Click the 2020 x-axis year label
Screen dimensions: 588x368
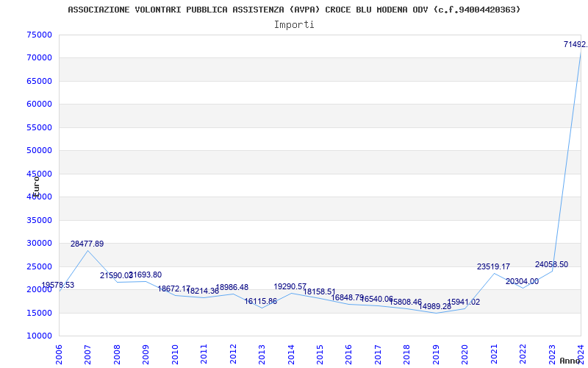[x=465, y=355]
